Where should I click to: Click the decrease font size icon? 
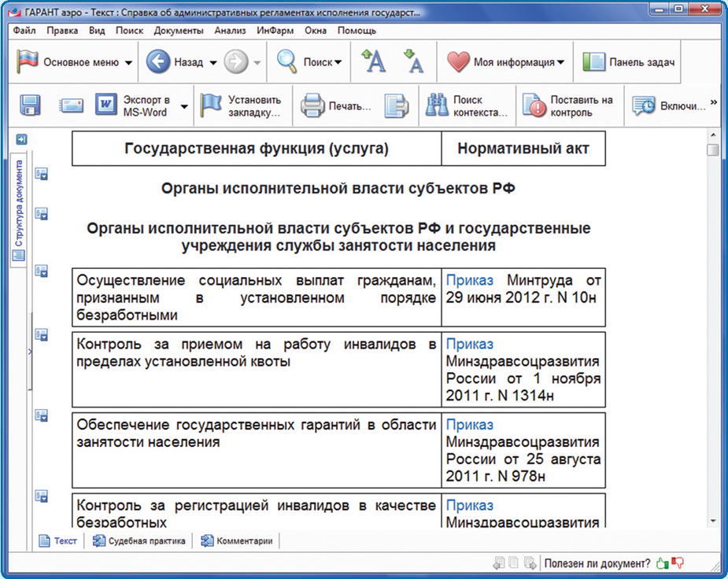[x=413, y=62]
